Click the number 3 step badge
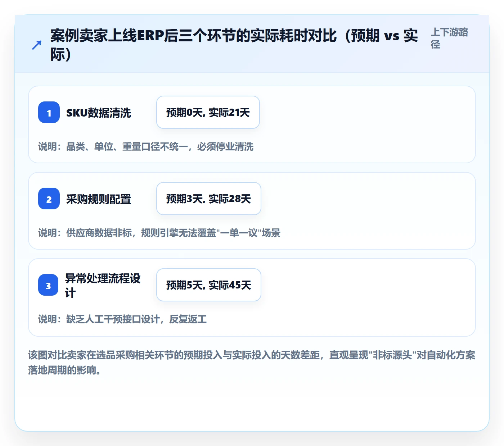 [x=48, y=285]
